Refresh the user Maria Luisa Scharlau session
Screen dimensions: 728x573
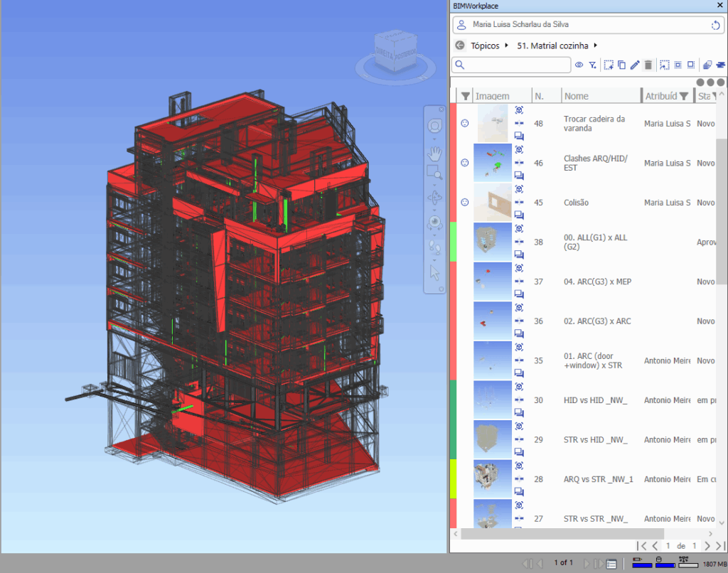tap(715, 25)
